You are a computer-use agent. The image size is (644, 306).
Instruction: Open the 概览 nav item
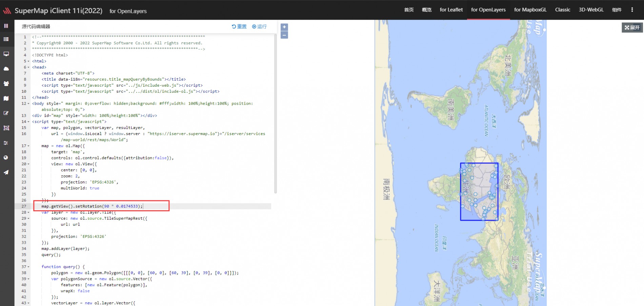[427, 10]
